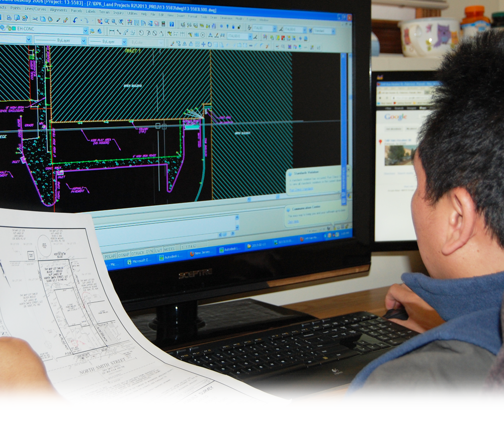Open the Inquiry menu

pos(118,13)
